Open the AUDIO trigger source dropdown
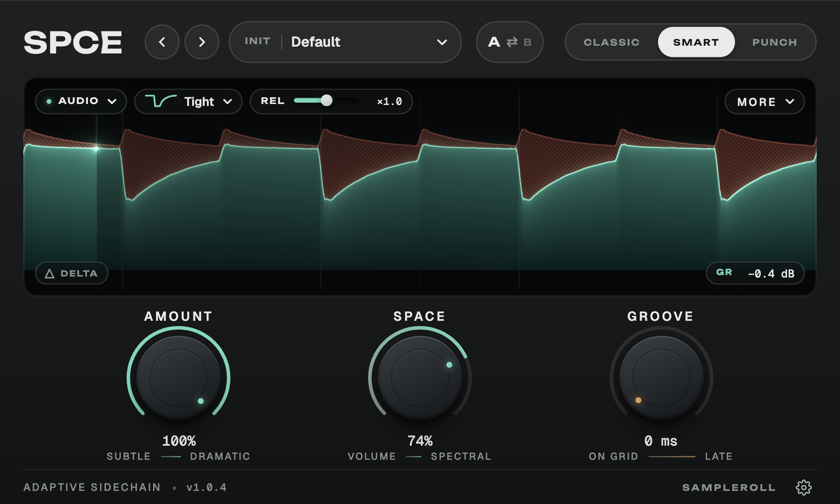 click(x=81, y=101)
